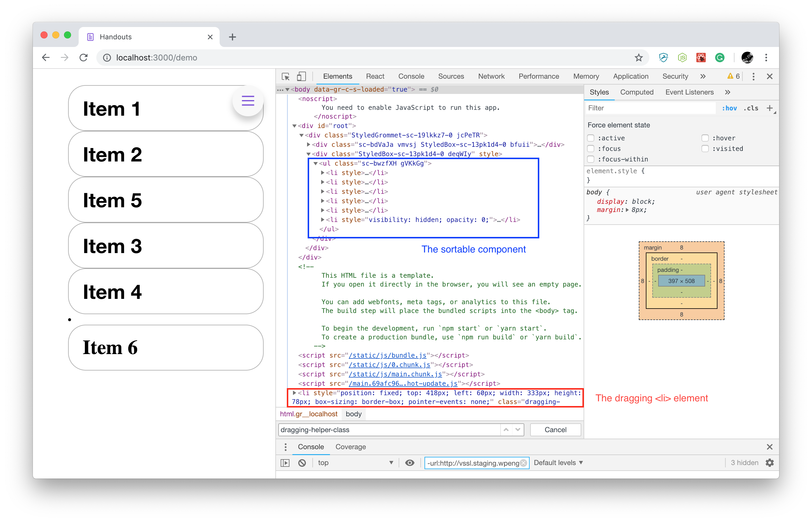
Task: View site information icon in address bar
Action: pyautogui.click(x=107, y=58)
